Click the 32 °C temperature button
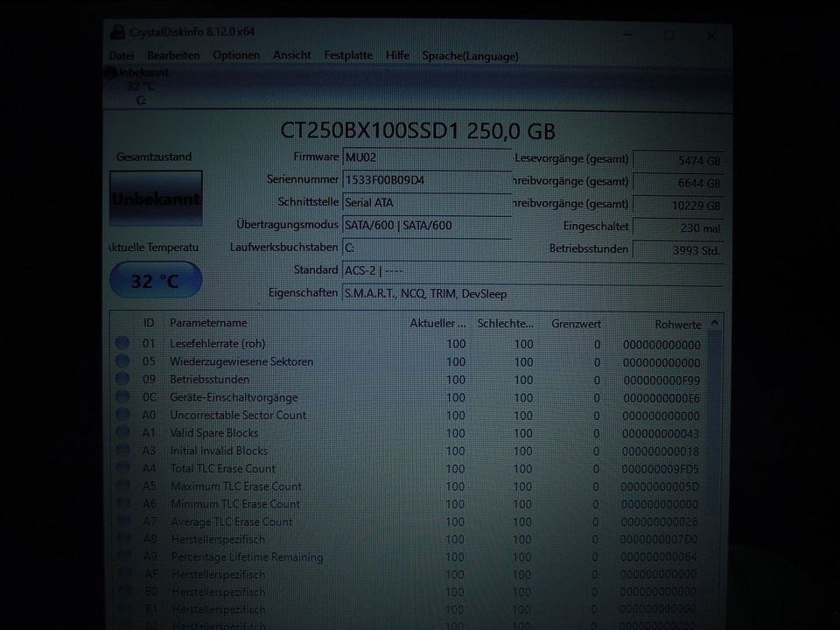This screenshot has height=630, width=840. pyautogui.click(x=156, y=280)
